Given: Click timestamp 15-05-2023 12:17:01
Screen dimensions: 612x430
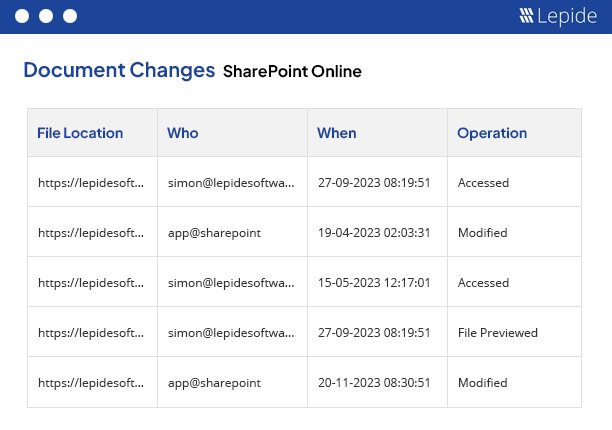Looking at the screenshot, I should [x=374, y=283].
